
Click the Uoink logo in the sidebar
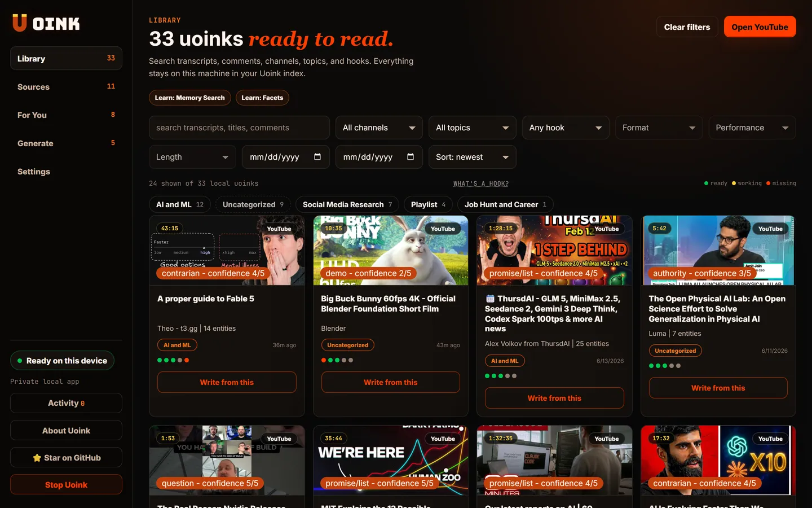(46, 23)
